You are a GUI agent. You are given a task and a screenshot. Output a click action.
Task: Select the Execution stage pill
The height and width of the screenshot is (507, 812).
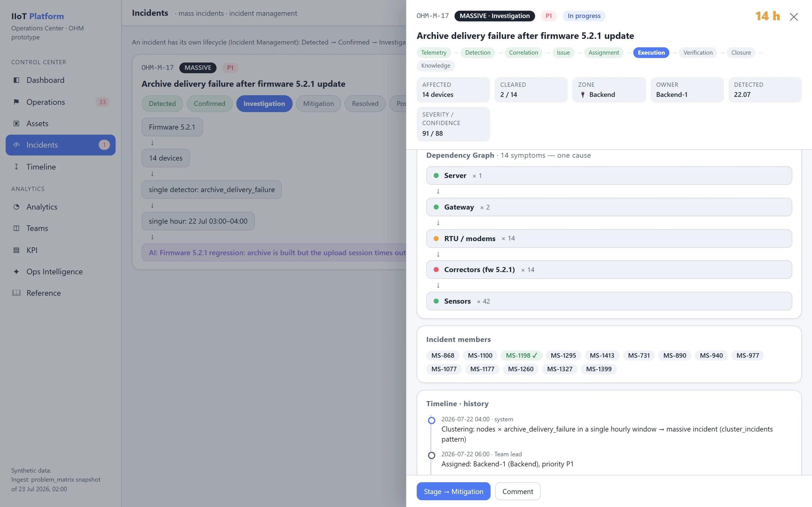click(x=651, y=53)
